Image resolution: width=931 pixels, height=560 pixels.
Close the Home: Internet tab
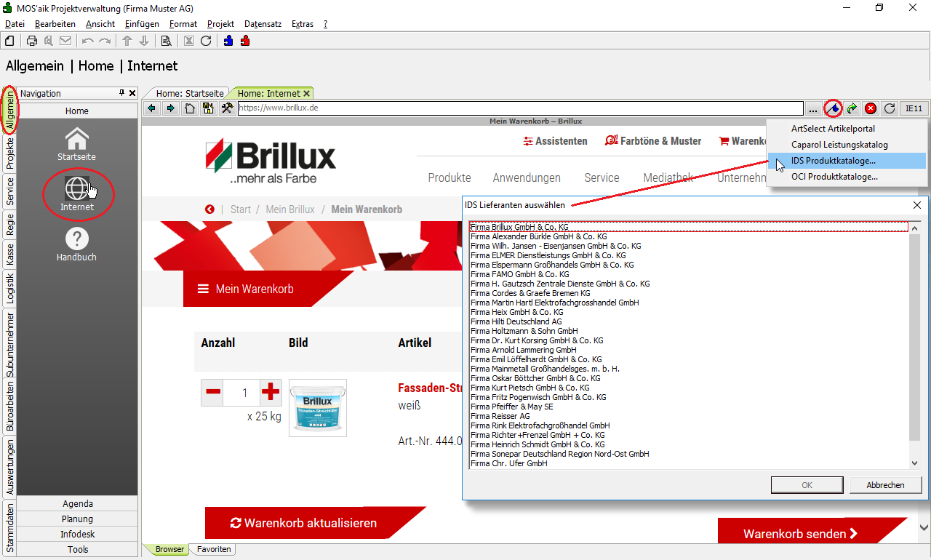point(307,93)
